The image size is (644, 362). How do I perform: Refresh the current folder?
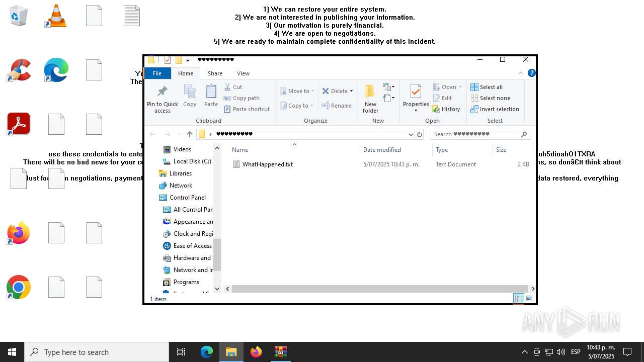pyautogui.click(x=420, y=134)
